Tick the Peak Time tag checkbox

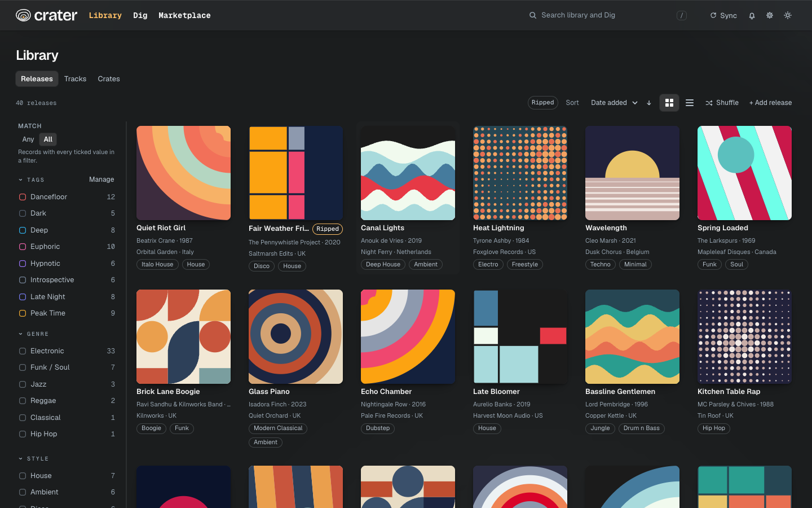23,313
